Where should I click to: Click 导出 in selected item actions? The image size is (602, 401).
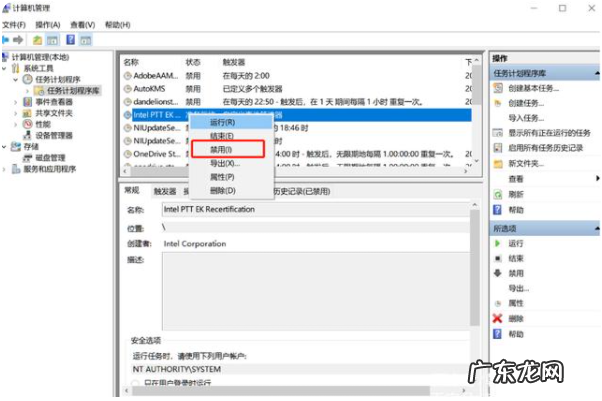[518, 288]
